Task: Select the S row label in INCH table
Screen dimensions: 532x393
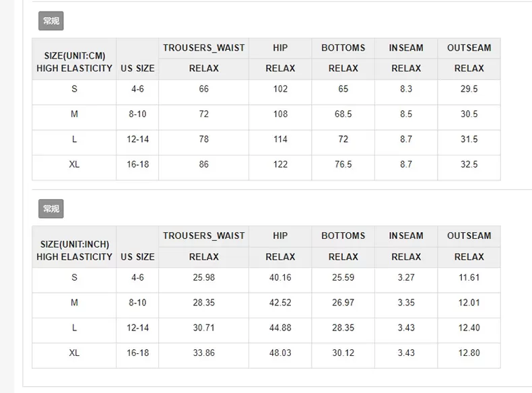Action: (x=74, y=278)
